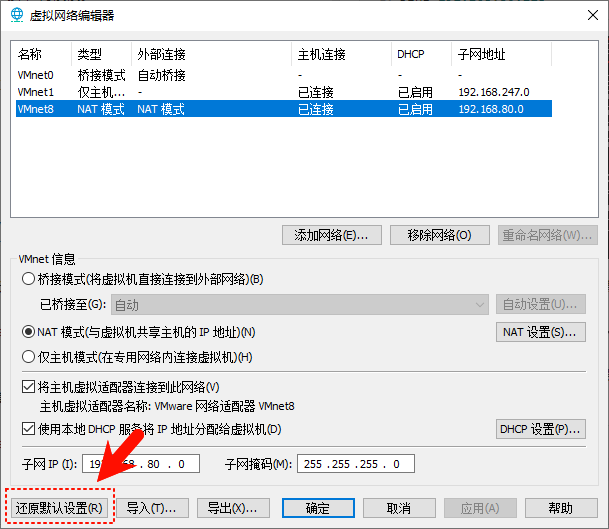Click the 子网地址 column header
This screenshot has height=529, width=609.
pyautogui.click(x=480, y=54)
